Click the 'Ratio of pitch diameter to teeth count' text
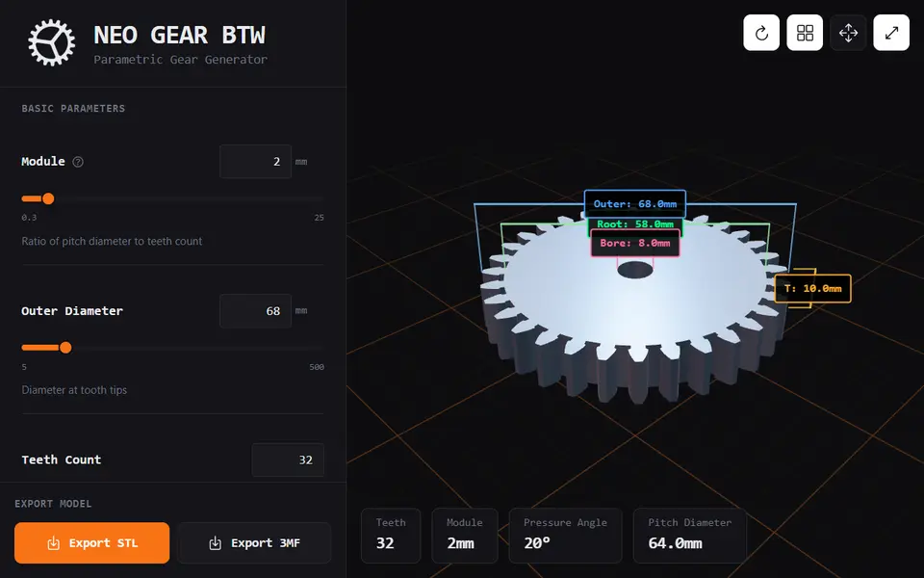 (x=112, y=241)
